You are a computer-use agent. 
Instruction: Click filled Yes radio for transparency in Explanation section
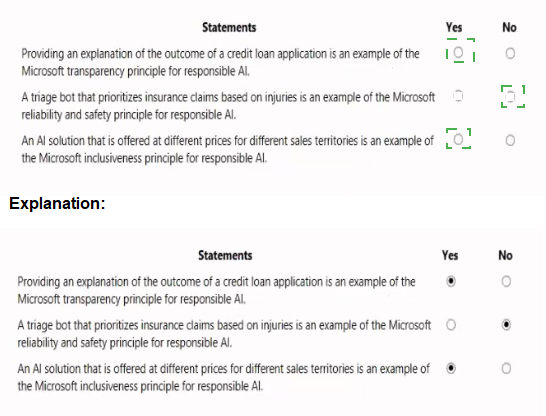(x=451, y=281)
